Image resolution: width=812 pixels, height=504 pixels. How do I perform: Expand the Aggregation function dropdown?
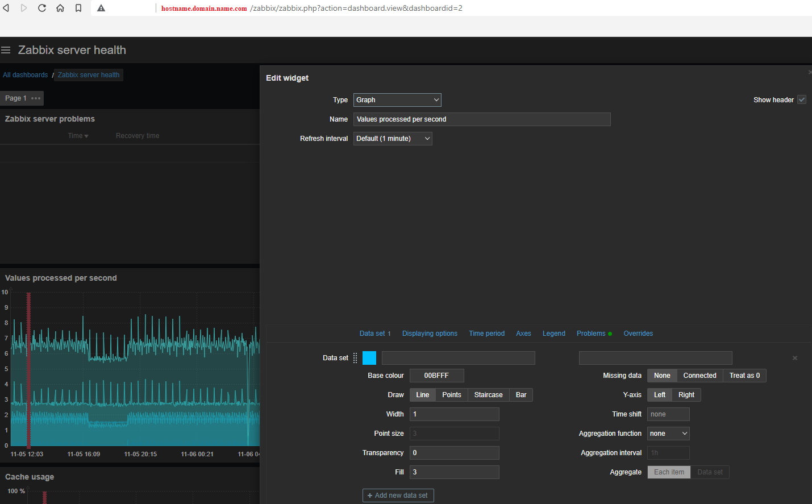[668, 433]
